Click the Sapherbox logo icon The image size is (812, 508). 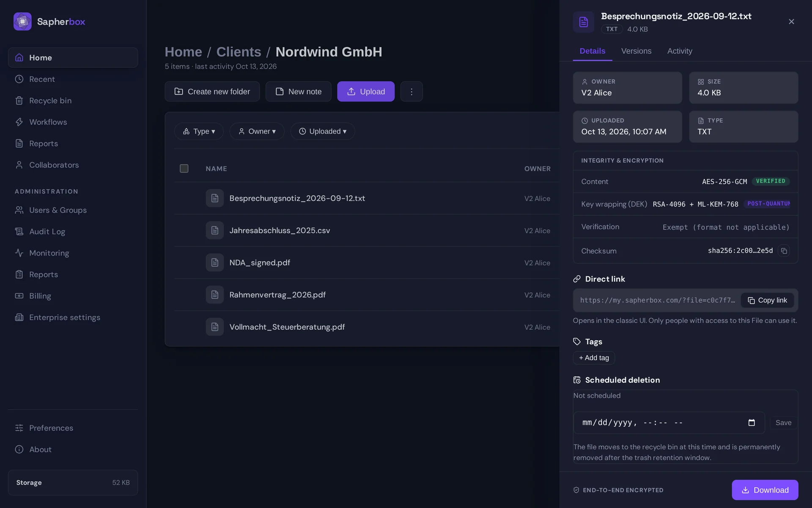pos(22,22)
